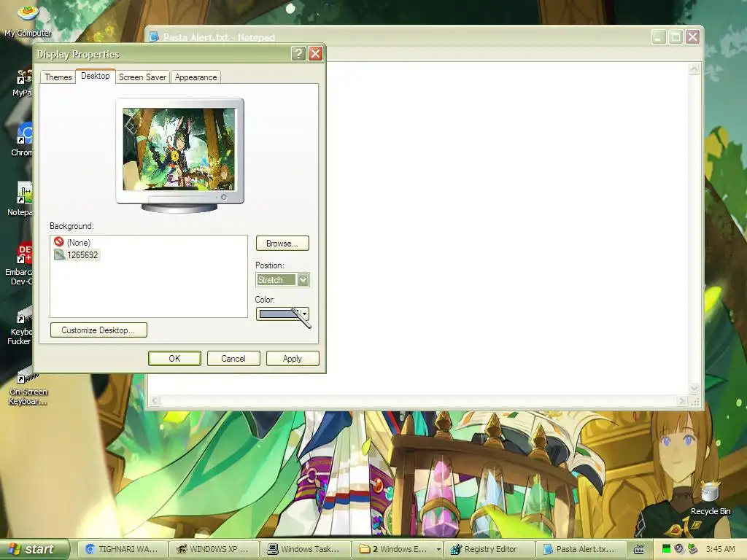Click the Notepad text editing area

tap(506, 228)
